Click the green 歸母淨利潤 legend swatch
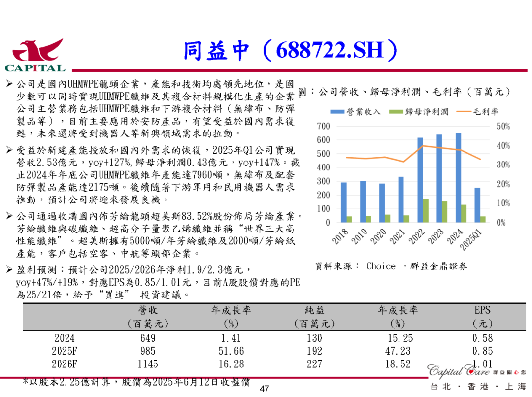Viewport: 532px width, 397px height. coord(396,112)
